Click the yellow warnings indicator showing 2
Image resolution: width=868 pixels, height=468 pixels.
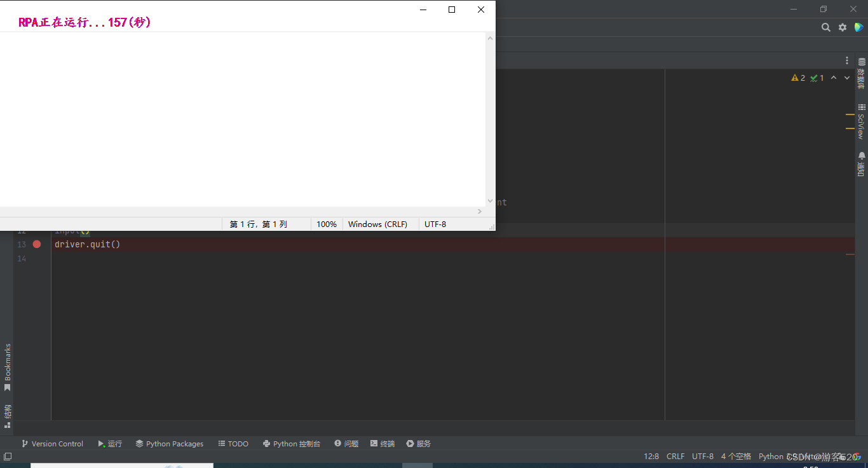(798, 78)
